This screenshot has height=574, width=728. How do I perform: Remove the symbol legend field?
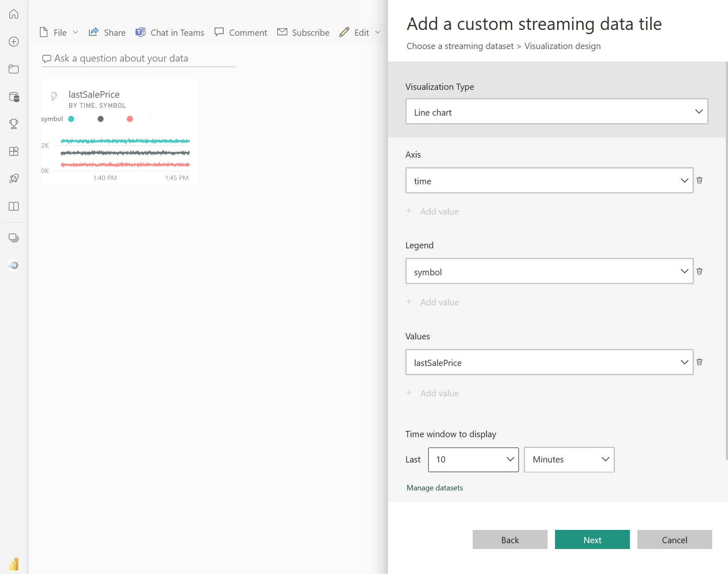click(699, 271)
